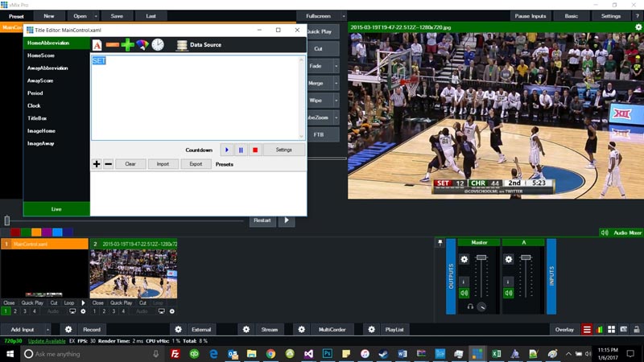
Task: Expand the Fullscreen dropdown arrow
Action: coord(344,16)
